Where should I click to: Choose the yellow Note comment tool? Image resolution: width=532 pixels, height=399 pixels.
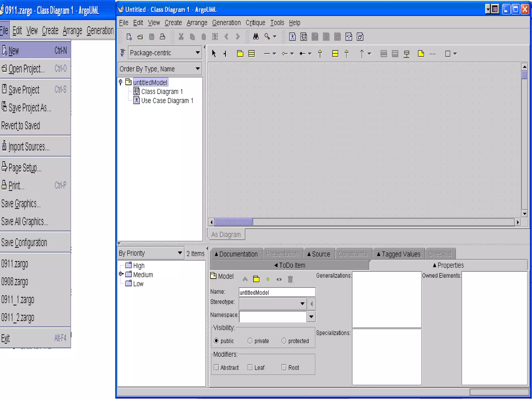pos(421,54)
